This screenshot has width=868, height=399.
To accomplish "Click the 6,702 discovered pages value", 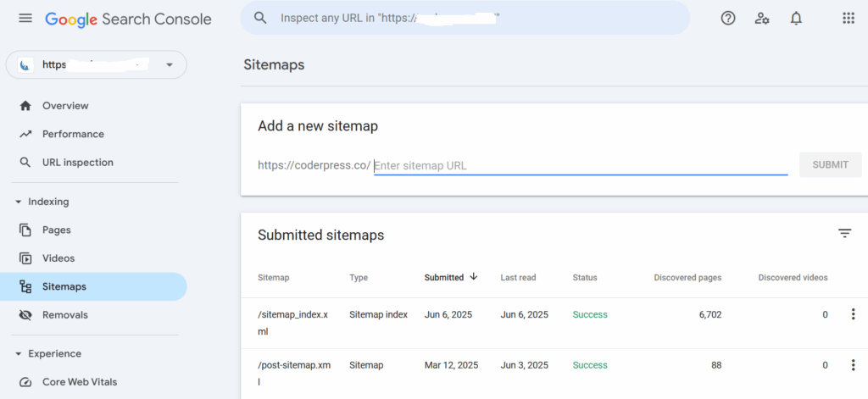I will [710, 314].
